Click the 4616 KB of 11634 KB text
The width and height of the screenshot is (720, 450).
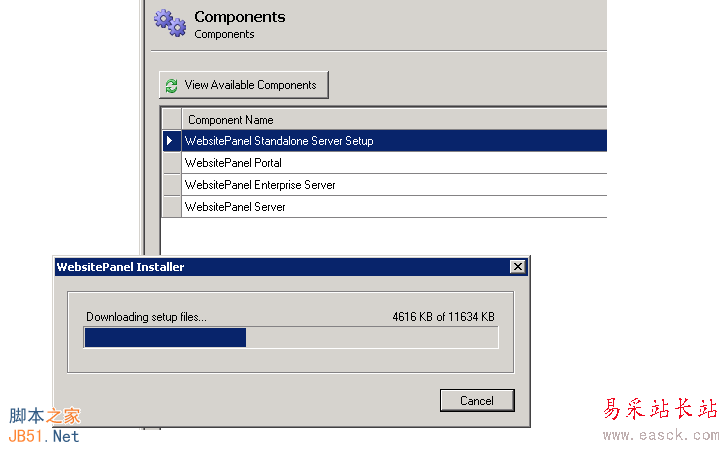pos(443,317)
